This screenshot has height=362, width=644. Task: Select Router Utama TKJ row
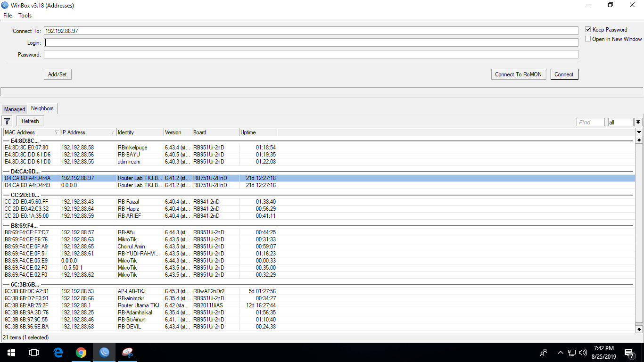tap(319, 305)
